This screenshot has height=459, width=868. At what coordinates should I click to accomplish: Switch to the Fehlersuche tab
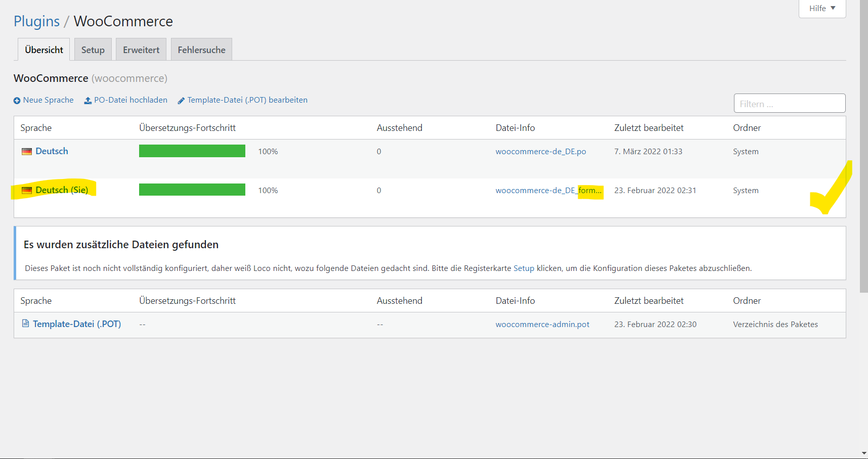(201, 50)
